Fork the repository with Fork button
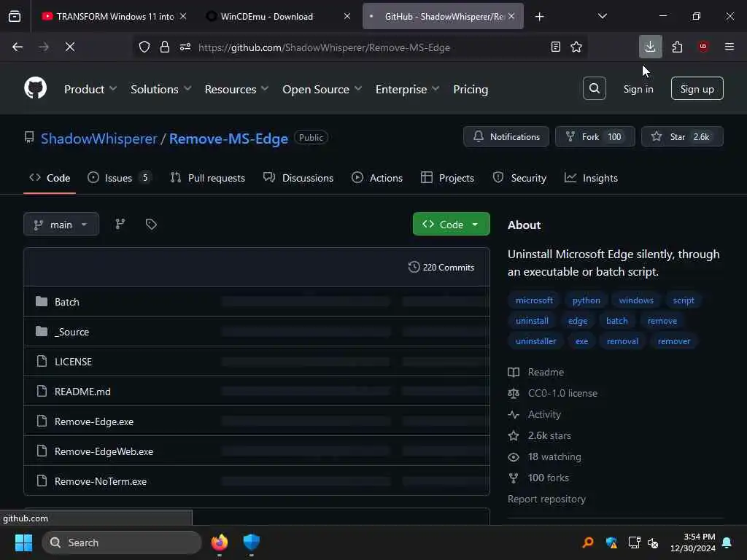 pos(595,136)
